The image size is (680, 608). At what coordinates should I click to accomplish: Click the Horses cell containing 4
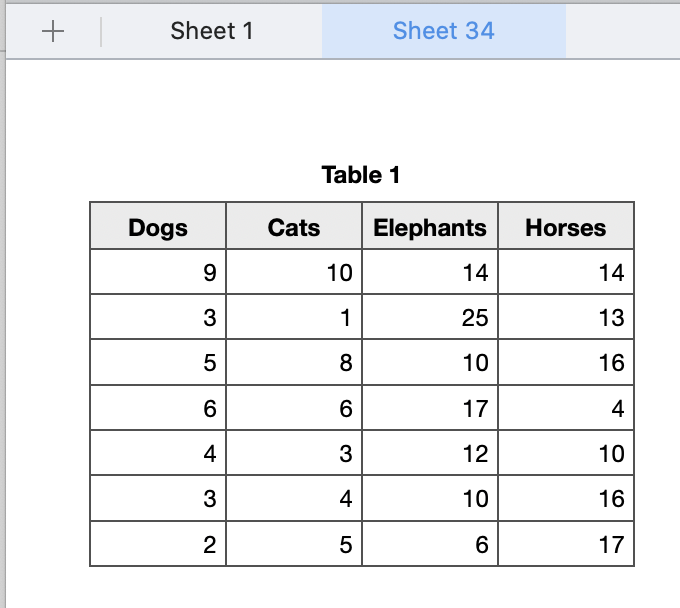566,408
